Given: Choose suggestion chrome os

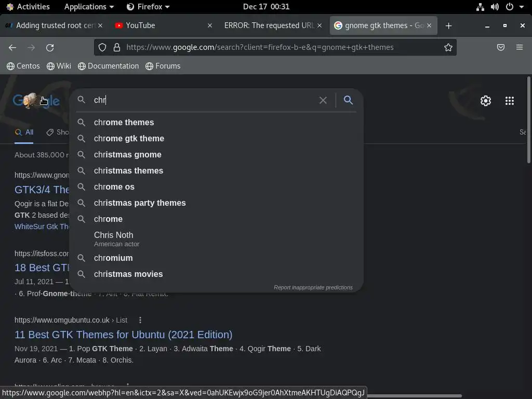Looking at the screenshot, I should click(216, 187).
